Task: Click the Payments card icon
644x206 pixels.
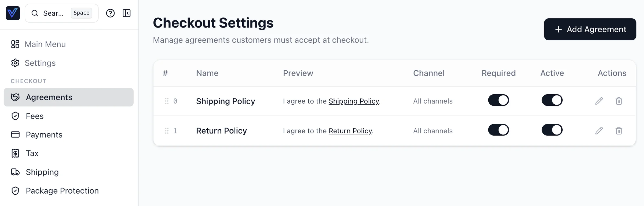Action: 15,134
